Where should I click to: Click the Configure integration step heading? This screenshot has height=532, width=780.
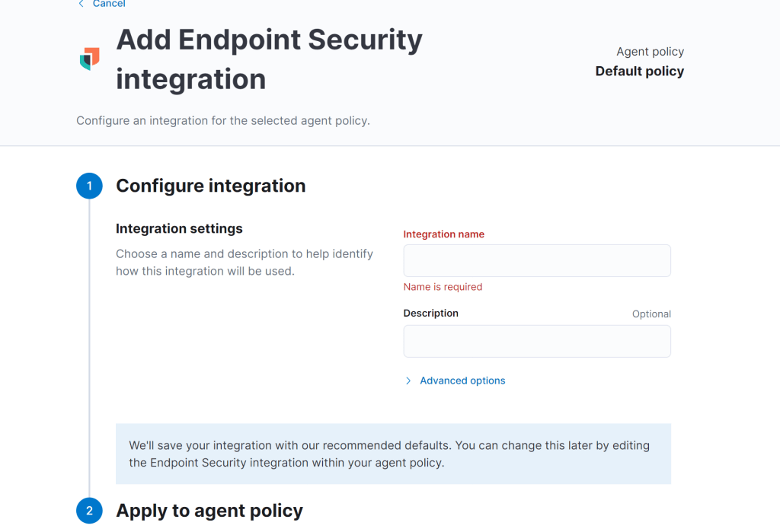tap(210, 186)
